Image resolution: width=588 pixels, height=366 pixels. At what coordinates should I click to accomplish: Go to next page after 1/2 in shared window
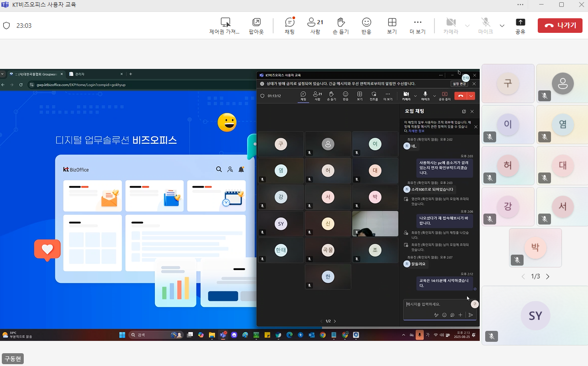click(335, 321)
